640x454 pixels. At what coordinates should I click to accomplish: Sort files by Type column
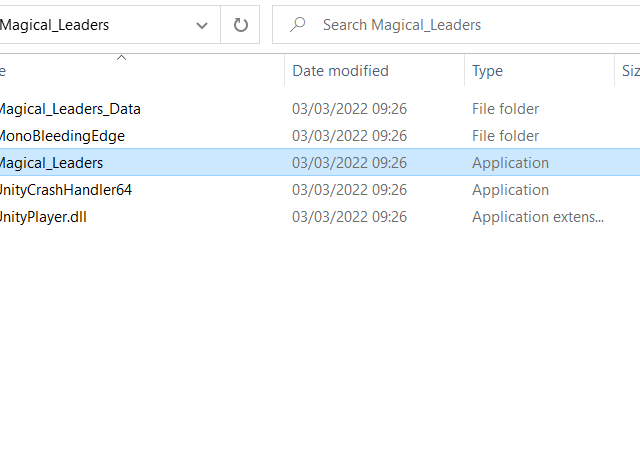pyautogui.click(x=487, y=71)
